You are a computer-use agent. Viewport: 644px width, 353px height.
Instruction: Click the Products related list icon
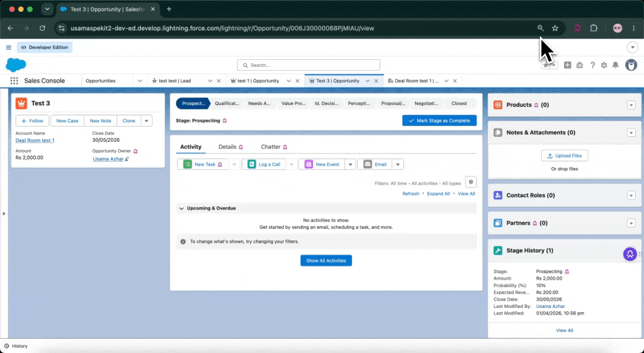pyautogui.click(x=498, y=105)
